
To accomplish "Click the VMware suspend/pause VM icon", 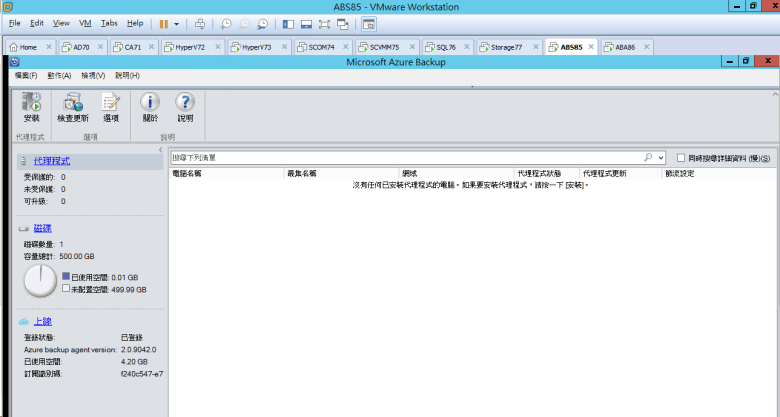I will tap(164, 23).
